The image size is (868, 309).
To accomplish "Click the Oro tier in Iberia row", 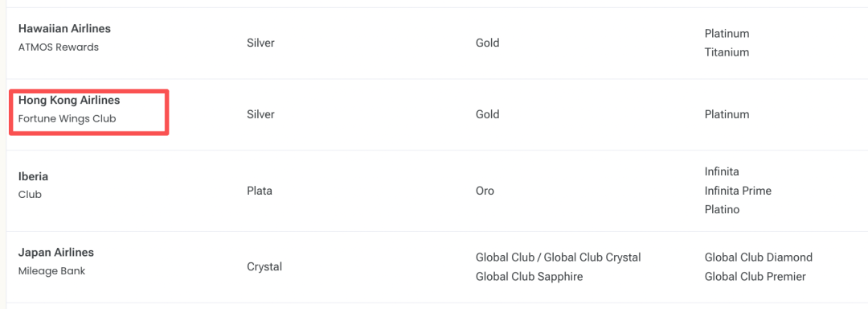I will click(x=485, y=191).
